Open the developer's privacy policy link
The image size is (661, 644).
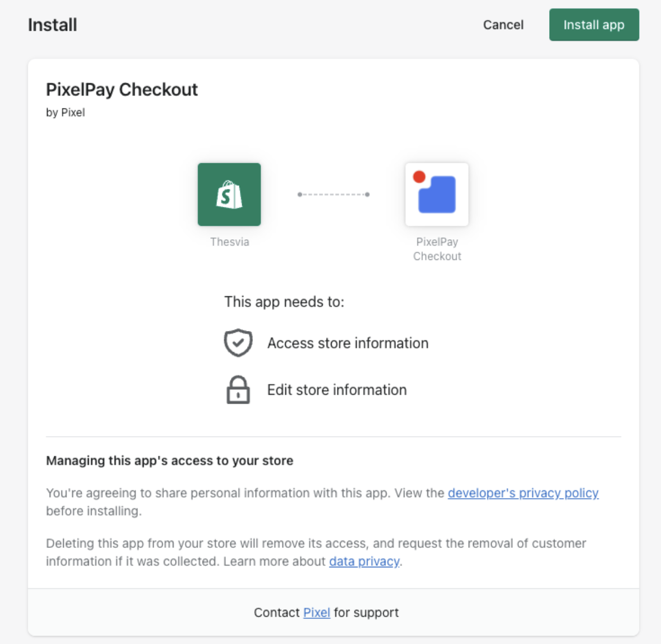point(523,493)
